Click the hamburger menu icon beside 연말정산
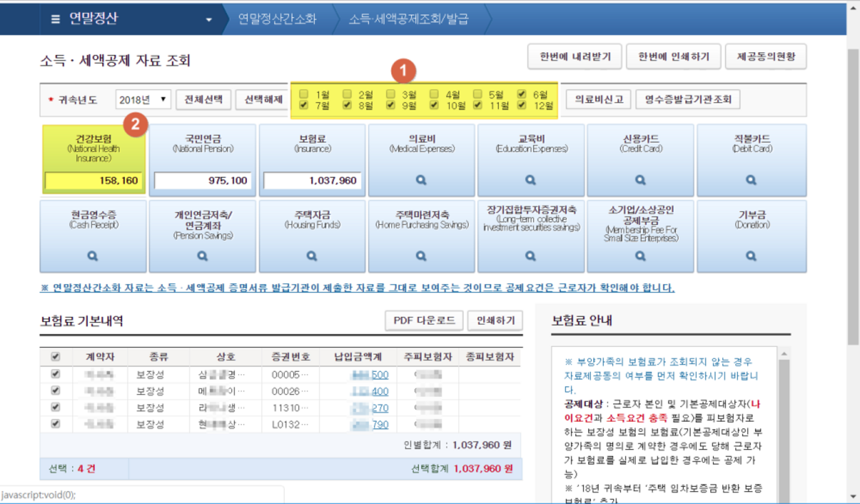 pos(56,19)
